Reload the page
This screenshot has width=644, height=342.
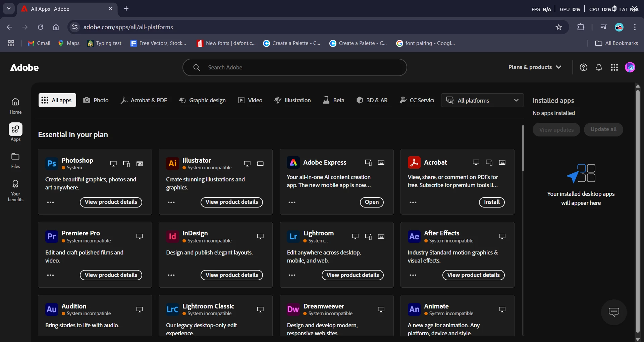[41, 27]
